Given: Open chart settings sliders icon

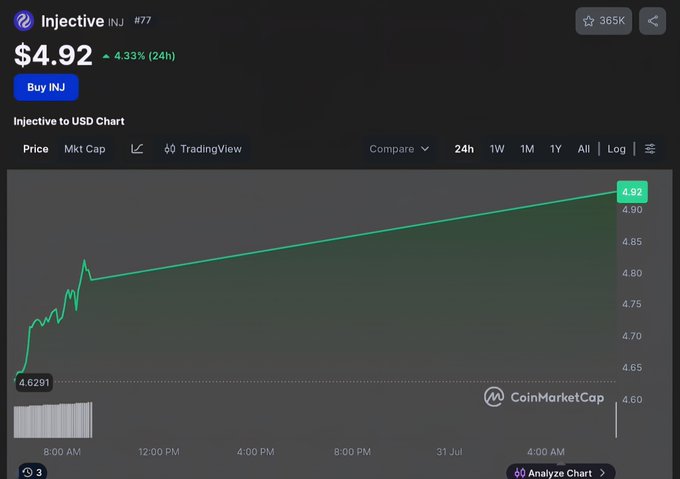Looking at the screenshot, I should (650, 149).
